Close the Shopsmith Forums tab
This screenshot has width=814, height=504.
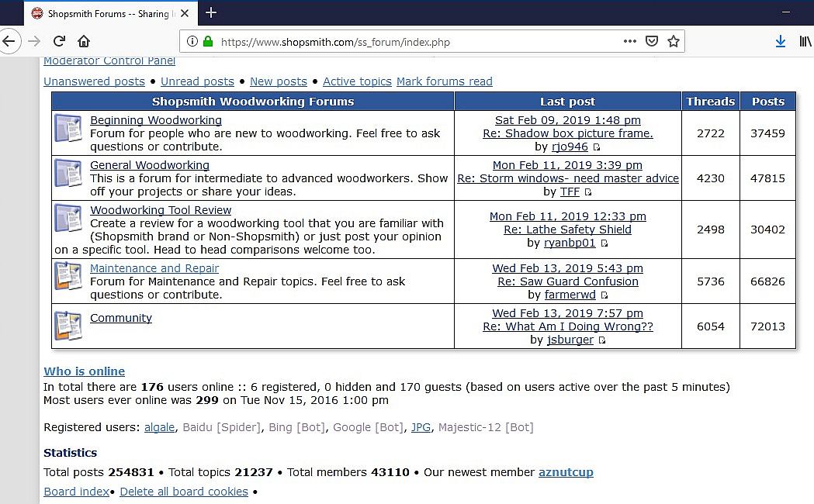[x=184, y=13]
